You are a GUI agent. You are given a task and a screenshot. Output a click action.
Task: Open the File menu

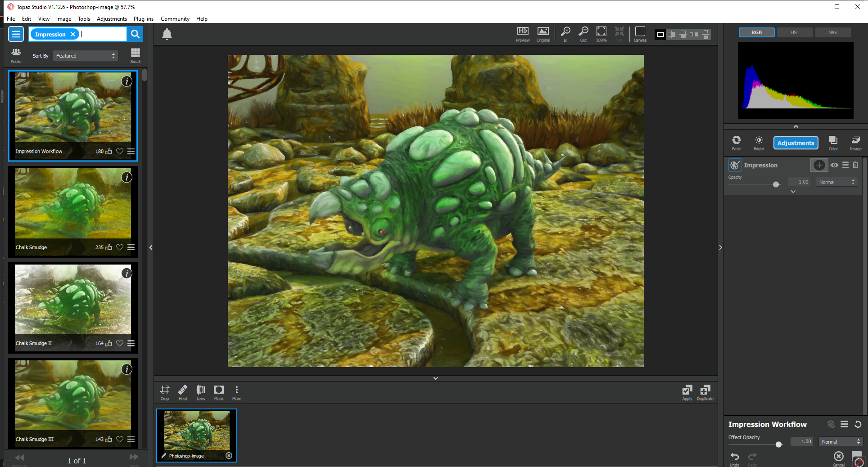11,19
